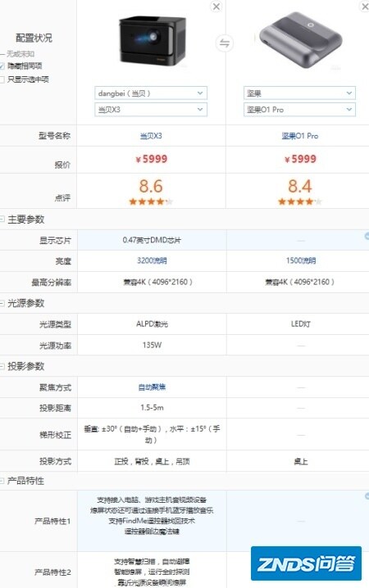
Task: Collapse the 投影参数 section
Action: (x=2, y=366)
